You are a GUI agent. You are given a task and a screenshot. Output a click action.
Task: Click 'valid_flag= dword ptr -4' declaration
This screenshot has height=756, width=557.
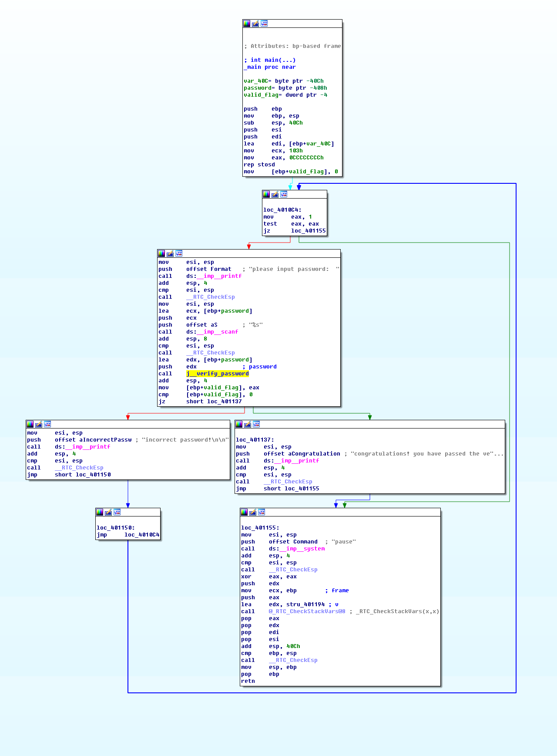285,95
